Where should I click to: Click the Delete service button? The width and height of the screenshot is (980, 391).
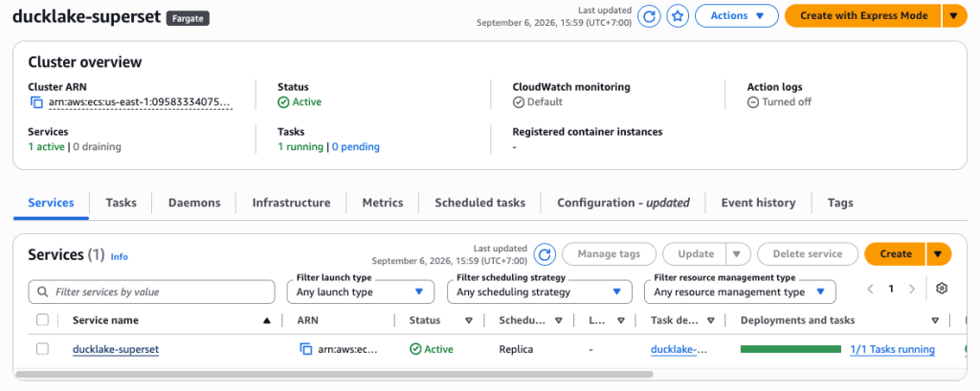click(808, 254)
